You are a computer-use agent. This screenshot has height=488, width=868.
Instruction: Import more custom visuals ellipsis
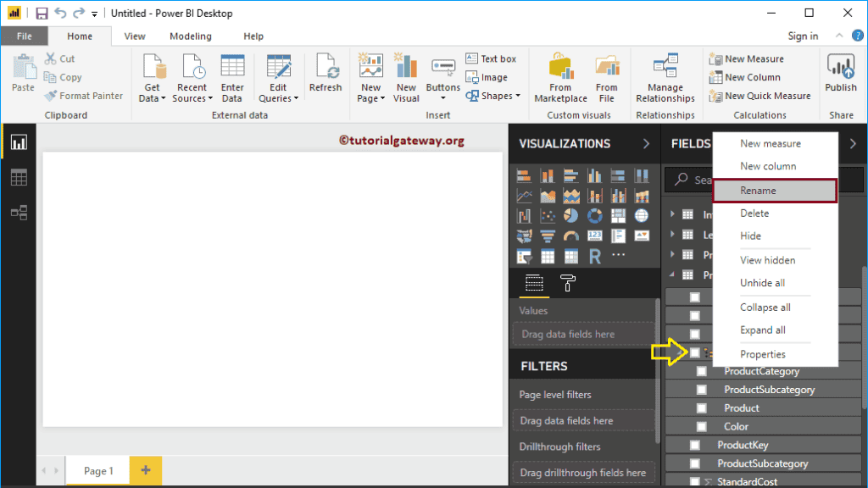coord(618,254)
